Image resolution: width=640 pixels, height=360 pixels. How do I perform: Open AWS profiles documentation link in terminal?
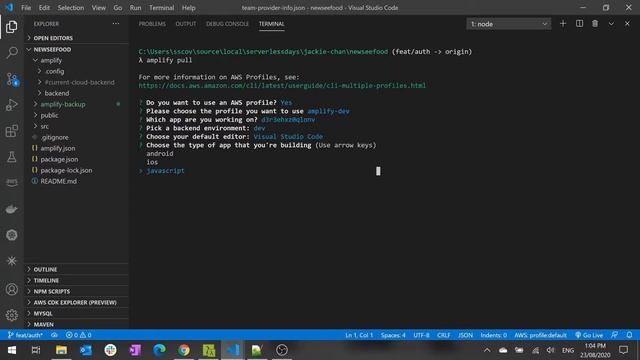(x=282, y=86)
